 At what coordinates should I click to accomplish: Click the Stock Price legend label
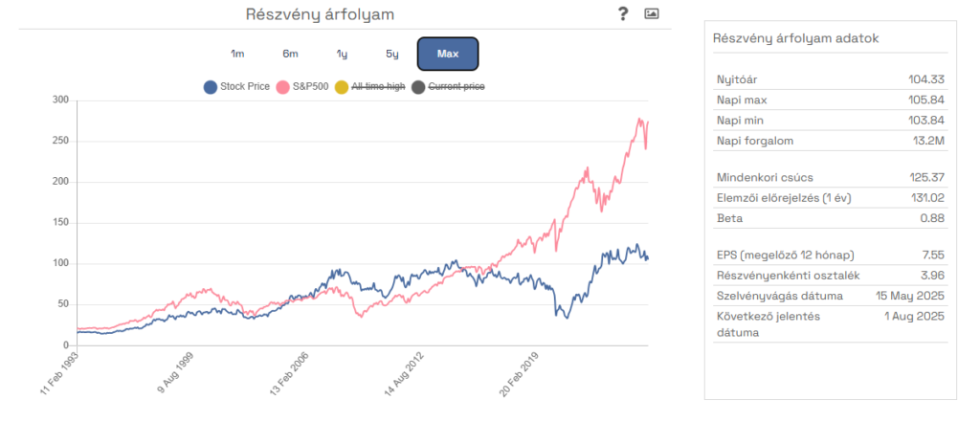point(245,87)
